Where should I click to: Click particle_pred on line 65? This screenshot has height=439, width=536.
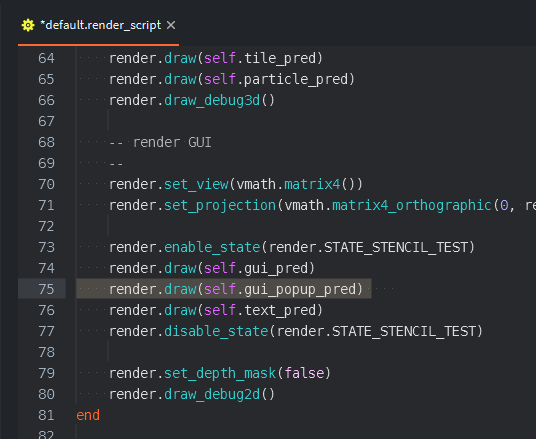point(296,79)
